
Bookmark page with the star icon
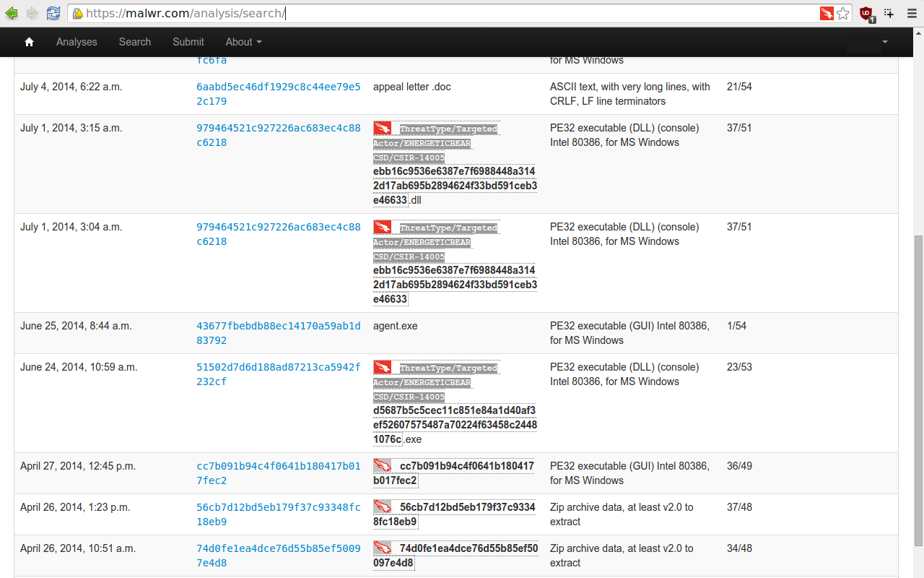coord(842,13)
